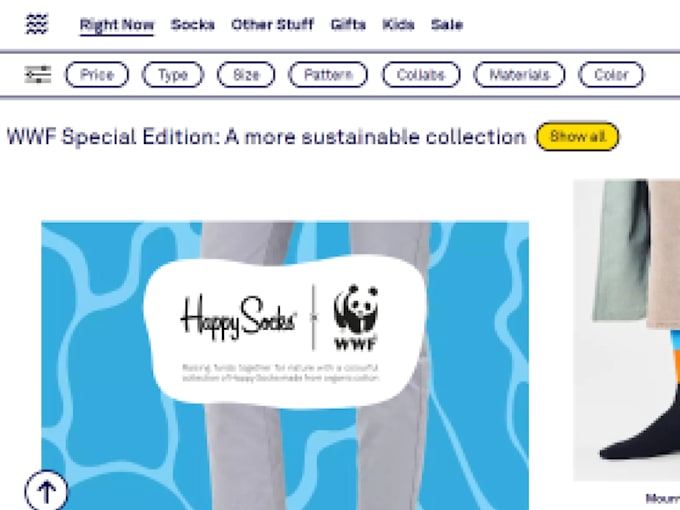Image resolution: width=680 pixels, height=510 pixels.
Task: Open the Collabs filter options
Action: click(421, 75)
